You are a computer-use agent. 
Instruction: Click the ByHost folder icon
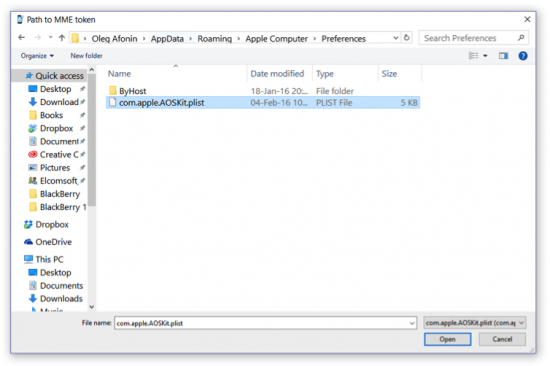(112, 91)
